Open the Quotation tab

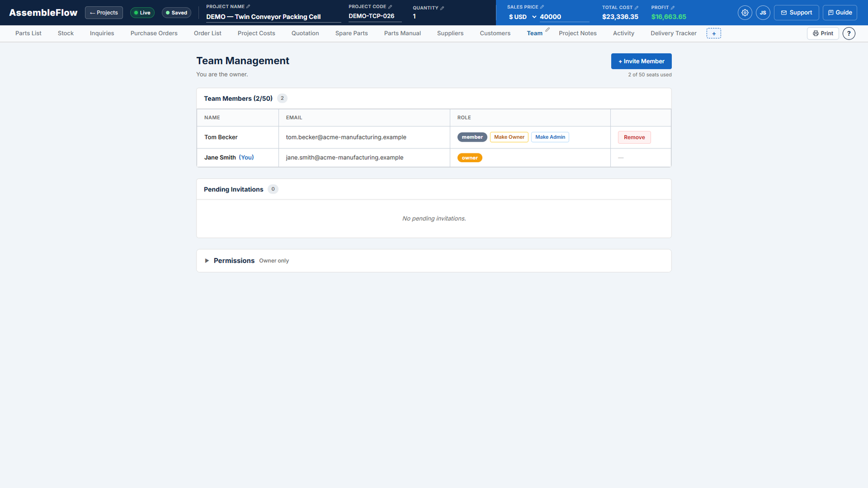(x=305, y=34)
